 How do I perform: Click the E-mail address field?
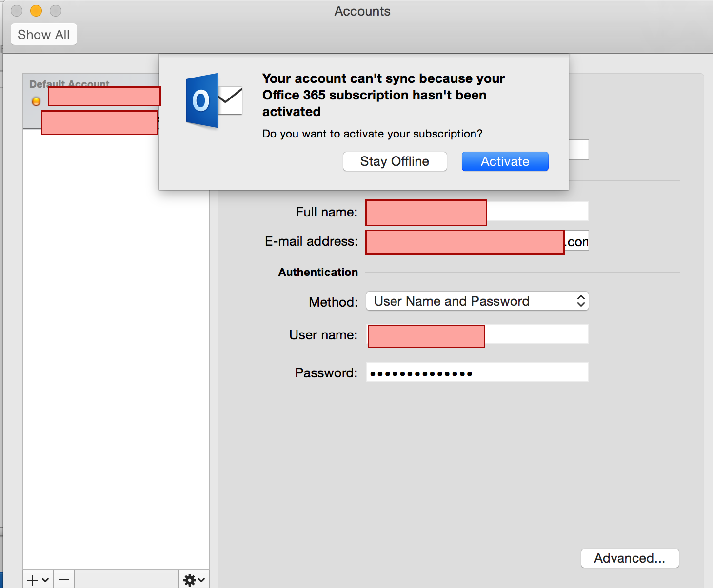(x=477, y=241)
